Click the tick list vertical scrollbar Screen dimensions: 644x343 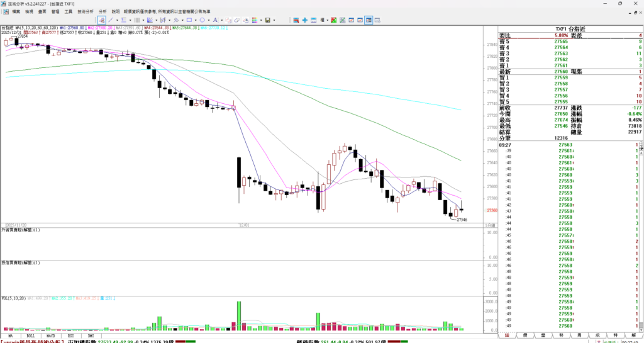(641, 239)
